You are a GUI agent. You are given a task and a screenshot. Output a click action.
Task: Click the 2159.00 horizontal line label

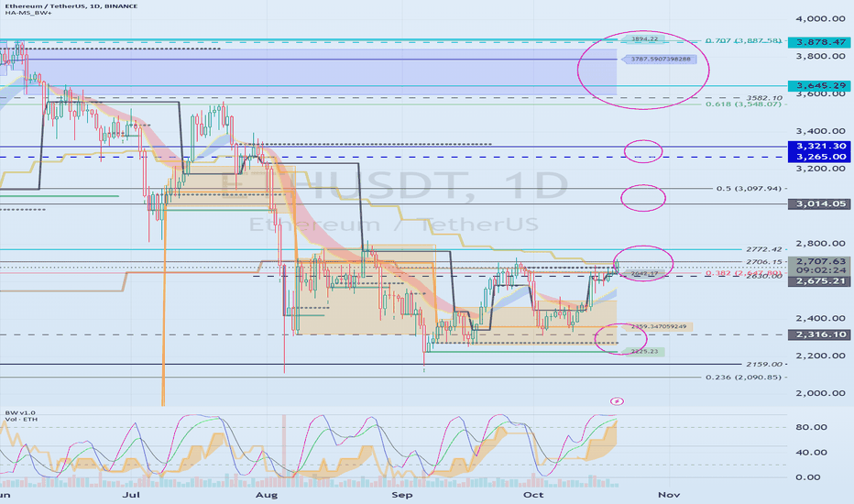click(x=764, y=364)
